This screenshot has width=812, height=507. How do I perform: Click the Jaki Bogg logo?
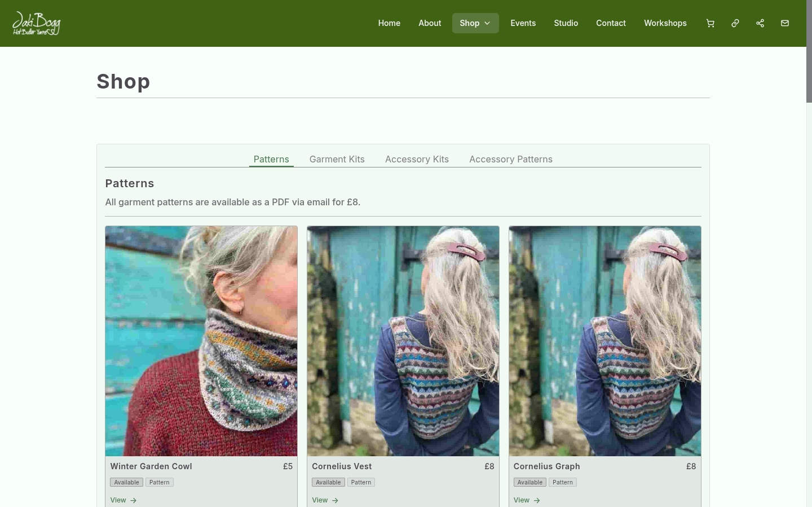[37, 23]
